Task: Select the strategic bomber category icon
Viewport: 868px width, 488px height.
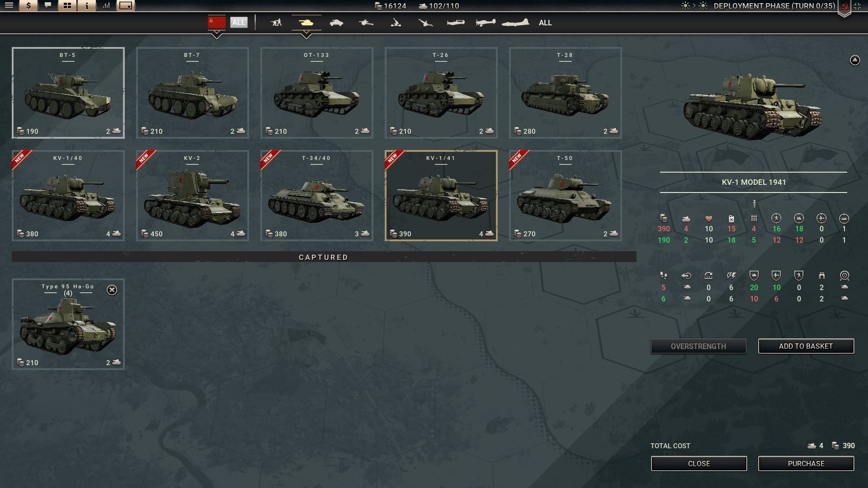Action: pos(515,23)
